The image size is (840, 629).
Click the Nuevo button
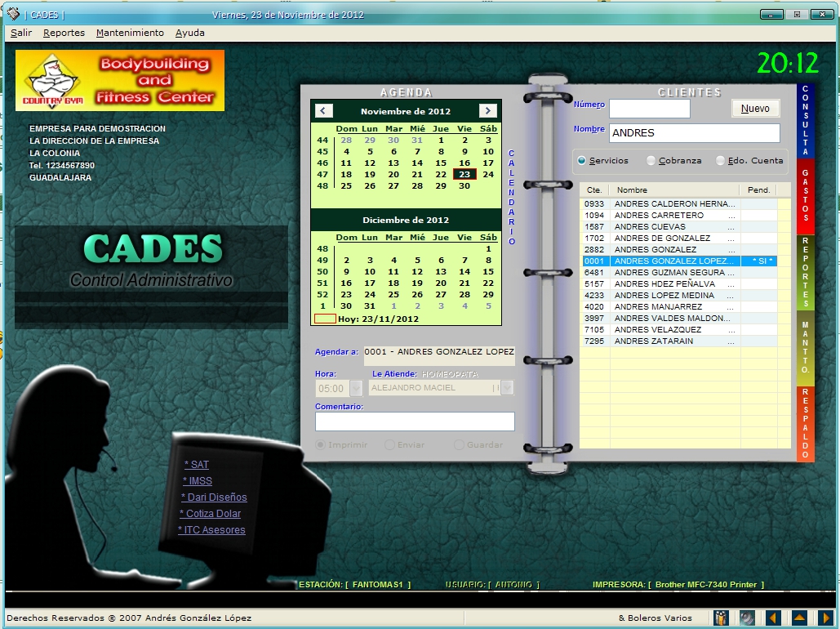coord(755,109)
